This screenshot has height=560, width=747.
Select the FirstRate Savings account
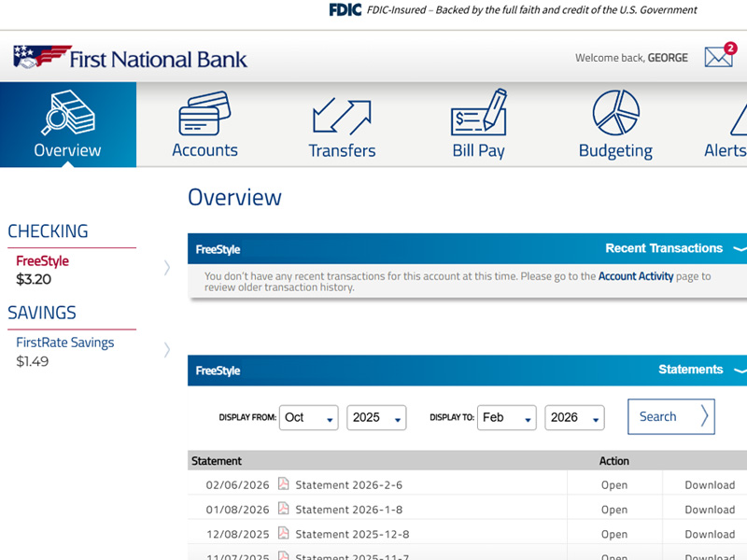(x=65, y=343)
